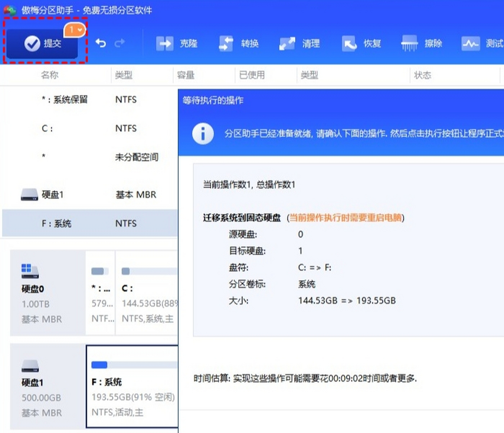504x433 pixels.
Task: Open the 擦除 (Wipe) tool
Action: click(422, 43)
